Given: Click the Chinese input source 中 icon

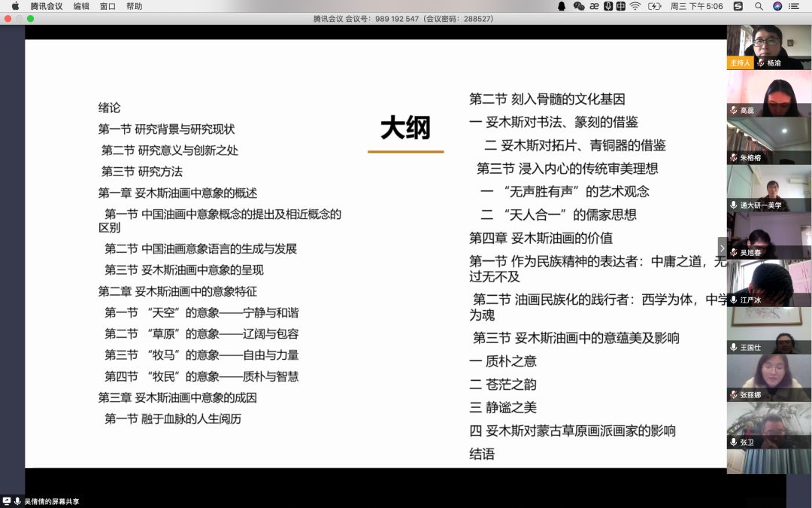Looking at the screenshot, I should coord(621,6).
